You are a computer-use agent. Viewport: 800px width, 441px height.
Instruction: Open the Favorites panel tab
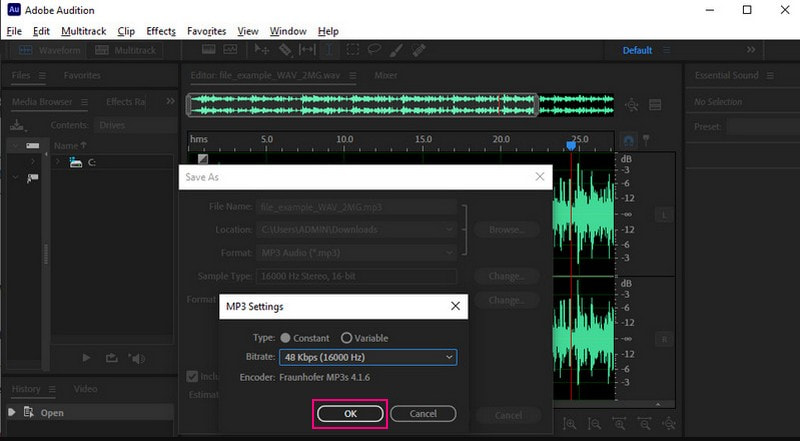point(81,75)
